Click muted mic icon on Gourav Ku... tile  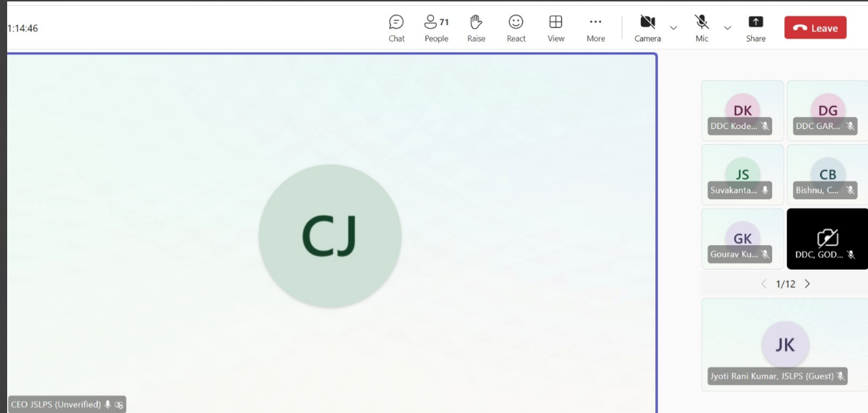tap(765, 254)
